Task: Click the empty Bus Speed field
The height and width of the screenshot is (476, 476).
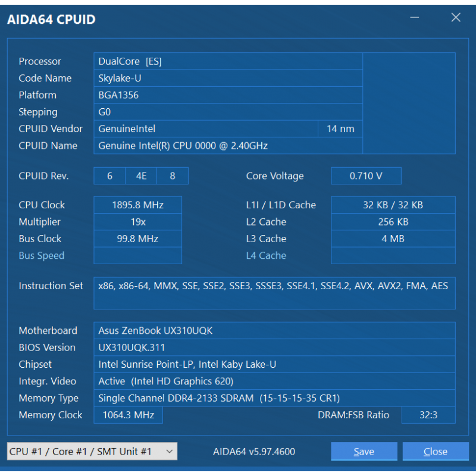Action: tap(138, 256)
